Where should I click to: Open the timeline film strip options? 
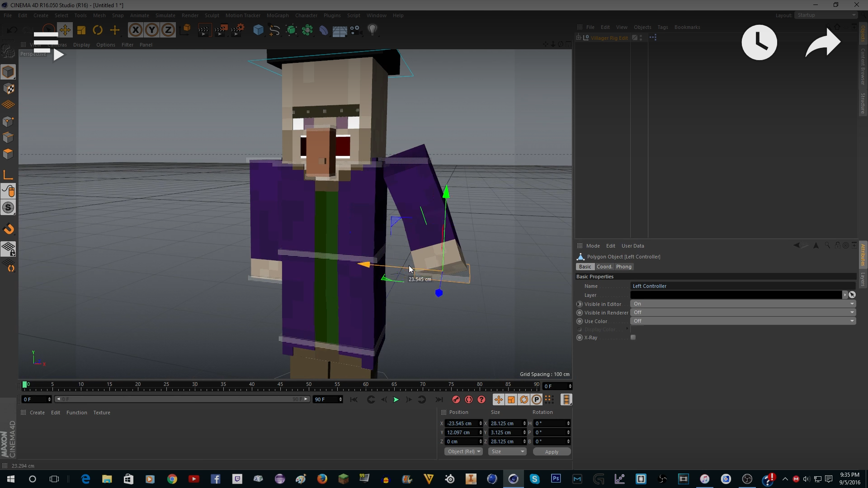(566, 399)
